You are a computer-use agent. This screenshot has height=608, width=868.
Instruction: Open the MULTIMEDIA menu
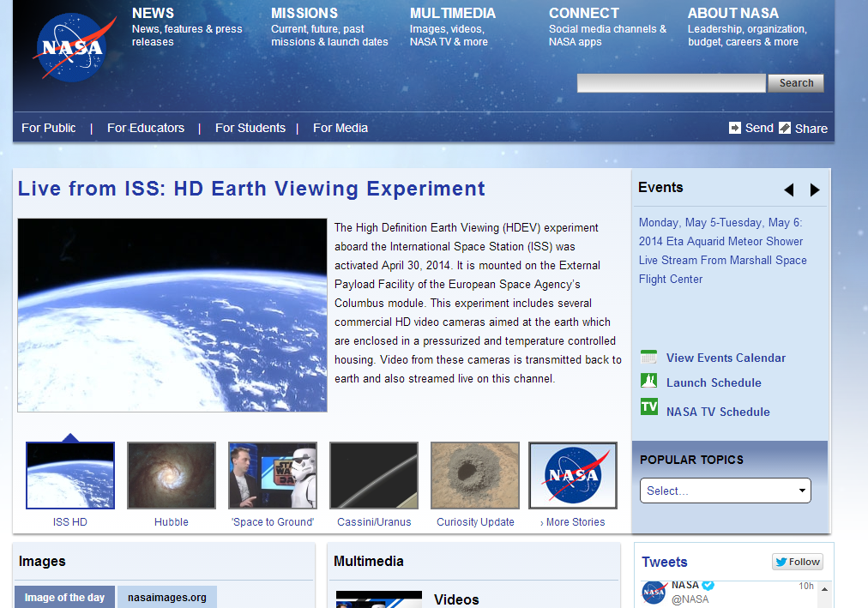[453, 13]
